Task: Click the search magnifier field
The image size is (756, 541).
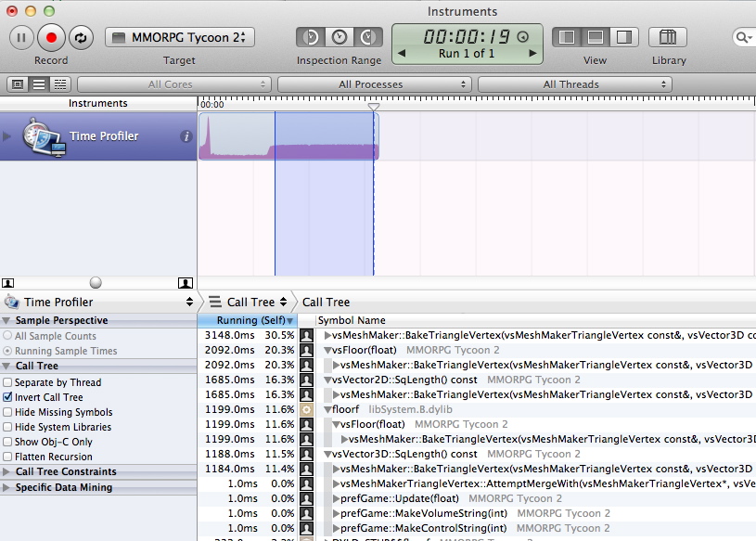Action: 743,37
